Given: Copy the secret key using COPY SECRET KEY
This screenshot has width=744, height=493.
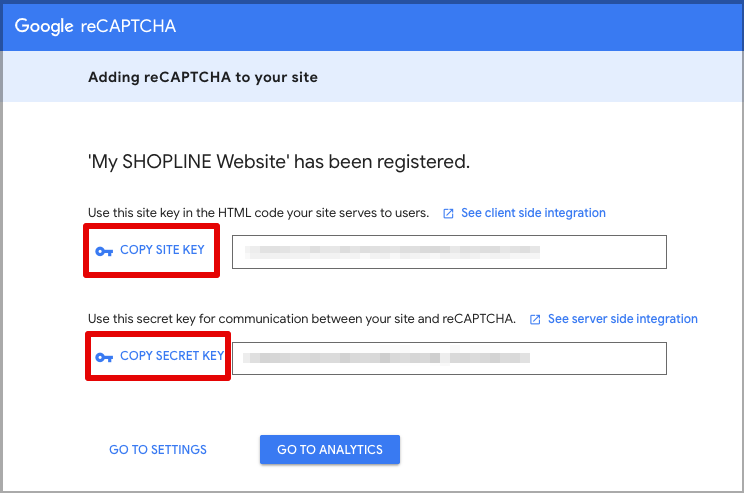Looking at the screenshot, I should [158, 356].
